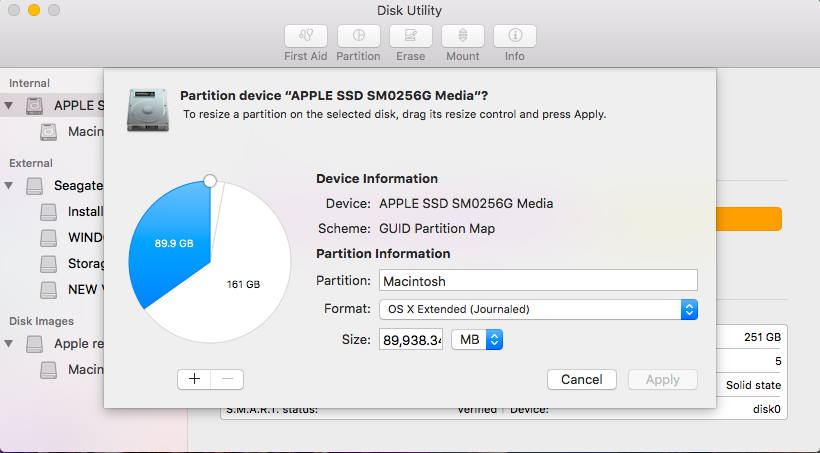
Task: Click the Solid state type value
Action: click(x=754, y=385)
